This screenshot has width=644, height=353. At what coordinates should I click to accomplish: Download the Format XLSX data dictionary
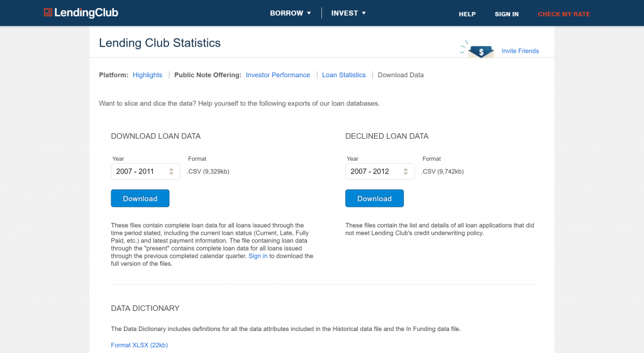pyautogui.click(x=139, y=345)
